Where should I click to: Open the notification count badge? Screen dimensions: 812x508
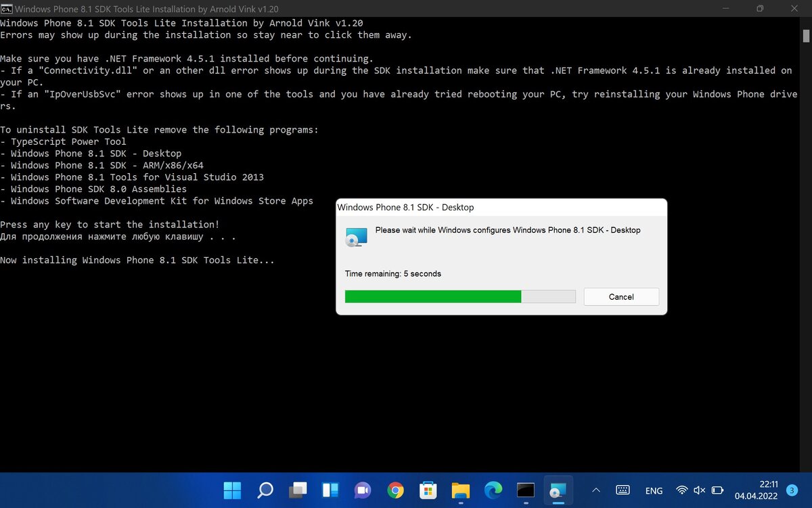[792, 490]
